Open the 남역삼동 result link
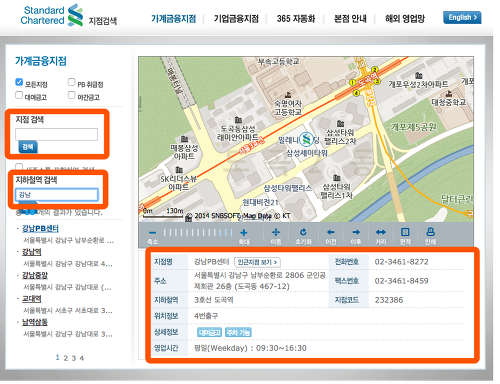Viewport: 500px width, 384px height. click(35, 322)
